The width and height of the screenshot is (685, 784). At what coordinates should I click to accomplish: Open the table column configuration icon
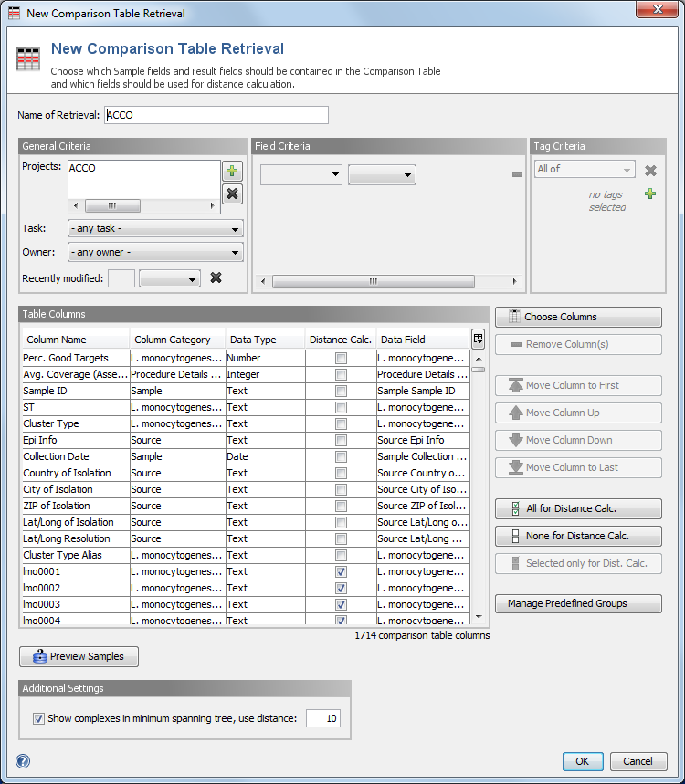tap(478, 339)
